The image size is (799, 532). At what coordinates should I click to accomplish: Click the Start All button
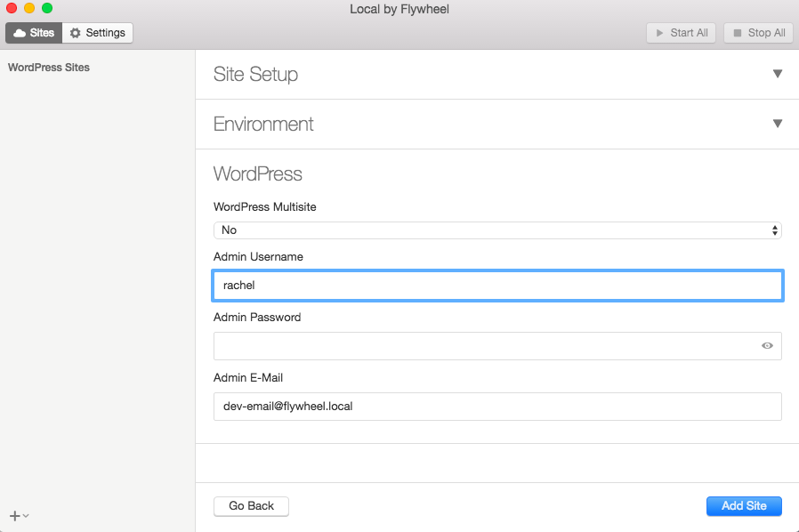(681, 33)
